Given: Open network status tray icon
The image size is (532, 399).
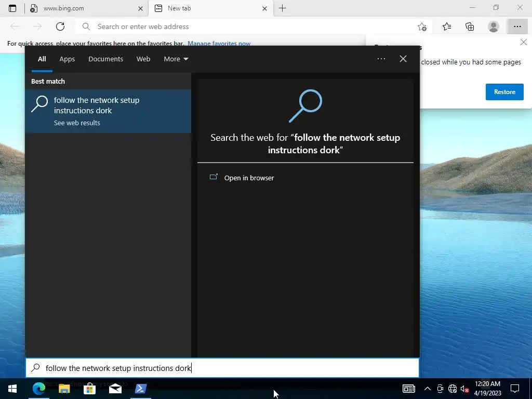Looking at the screenshot, I should point(453,389).
